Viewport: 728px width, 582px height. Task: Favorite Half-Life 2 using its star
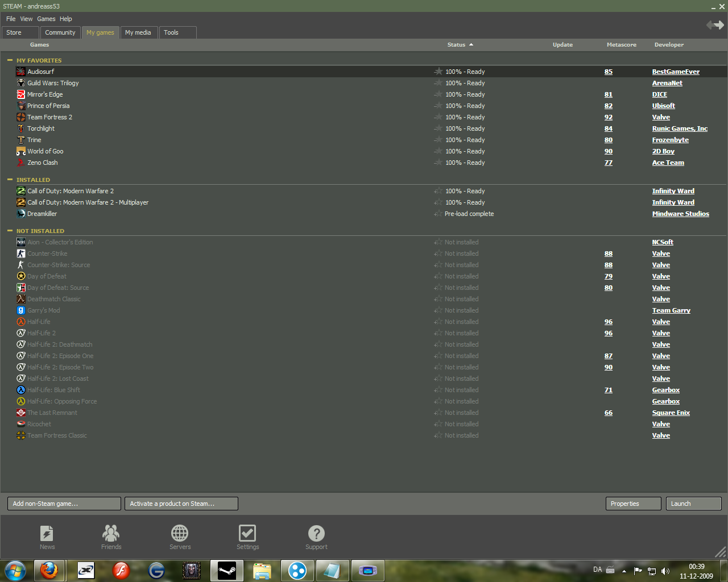pyautogui.click(x=438, y=333)
